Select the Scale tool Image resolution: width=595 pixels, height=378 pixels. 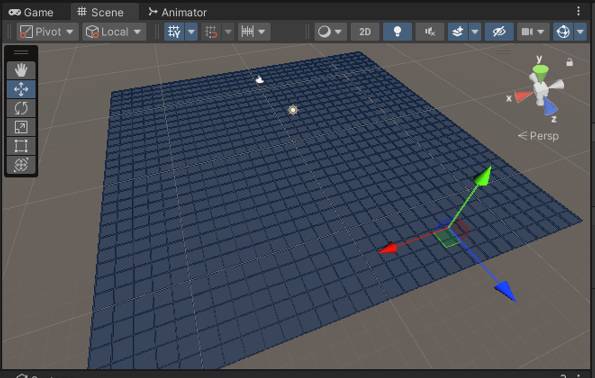click(21, 127)
